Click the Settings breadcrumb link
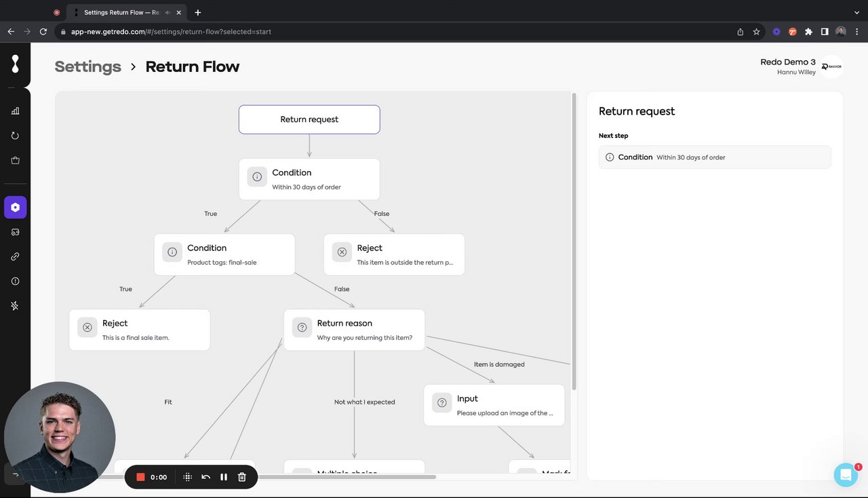Screen dimensions: 868x498 tap(87, 66)
